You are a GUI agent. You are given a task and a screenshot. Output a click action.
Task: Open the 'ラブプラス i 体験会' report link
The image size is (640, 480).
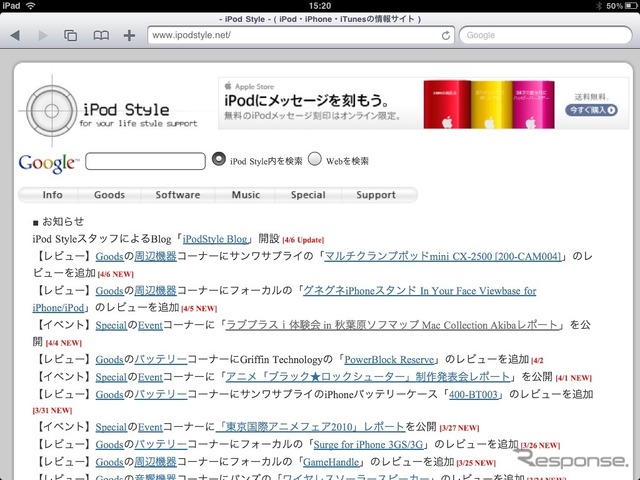[x=391, y=325]
